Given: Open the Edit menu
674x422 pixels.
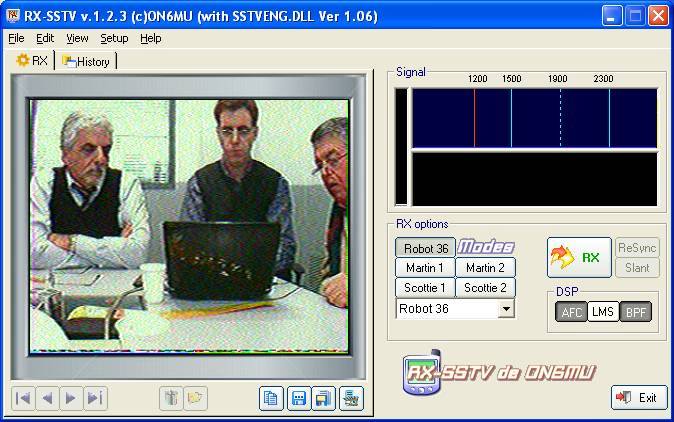Looking at the screenshot, I should coord(45,38).
